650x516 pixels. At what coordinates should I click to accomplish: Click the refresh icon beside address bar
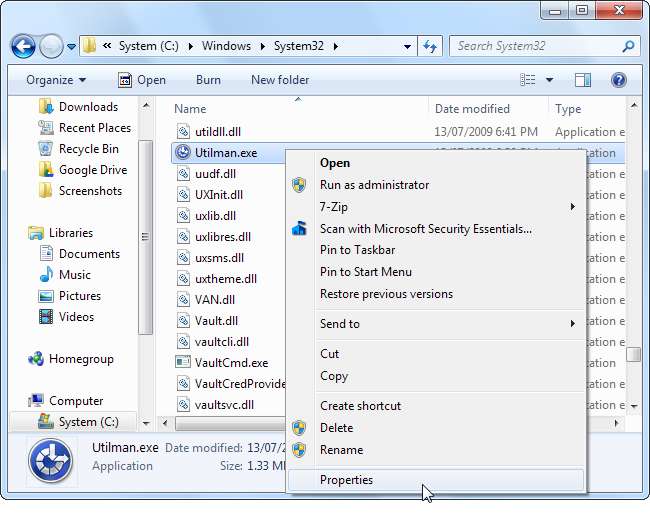pyautogui.click(x=430, y=46)
